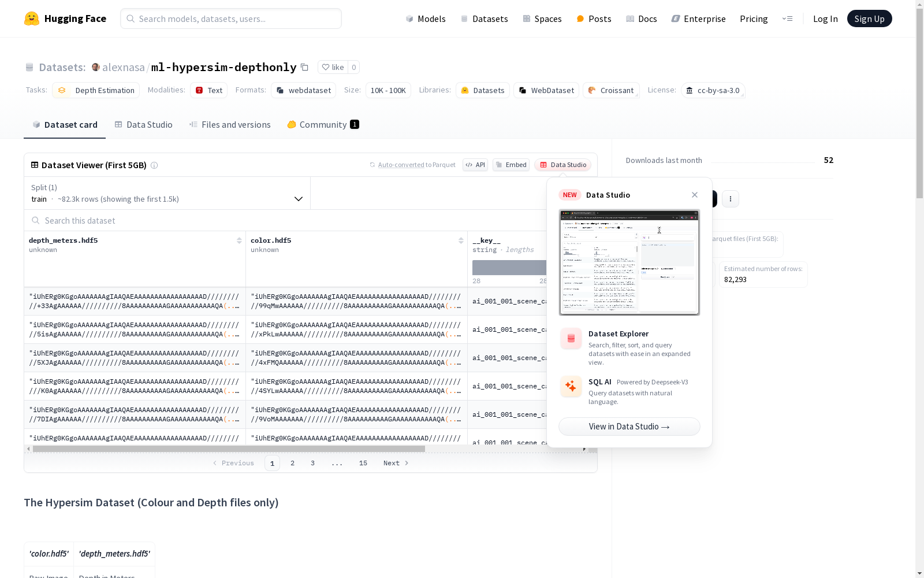Open the API button in the viewer
This screenshot has width=924, height=578.
(475, 165)
